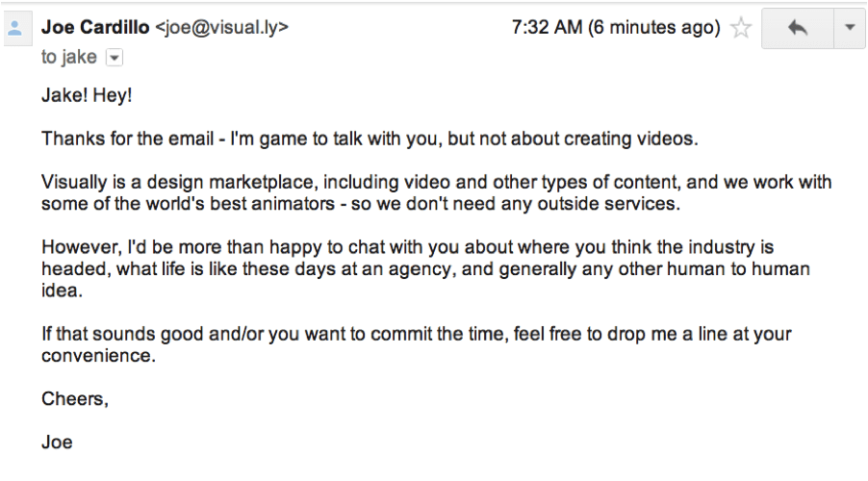868x481 pixels.
Task: Click the joe@visual.ly email address
Action: coord(221,28)
